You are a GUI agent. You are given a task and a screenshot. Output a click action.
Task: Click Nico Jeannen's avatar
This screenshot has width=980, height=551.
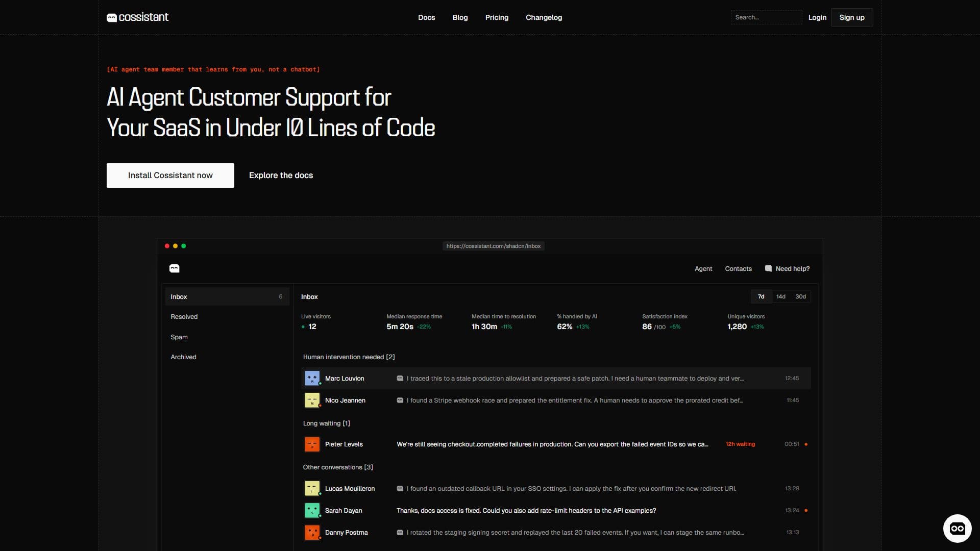(x=312, y=400)
